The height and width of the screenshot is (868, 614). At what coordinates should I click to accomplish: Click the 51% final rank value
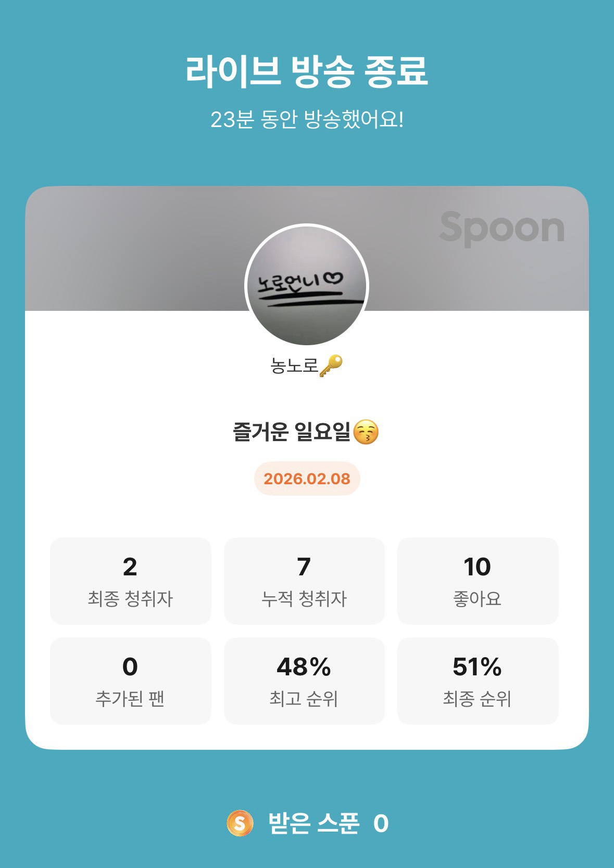pos(478,667)
